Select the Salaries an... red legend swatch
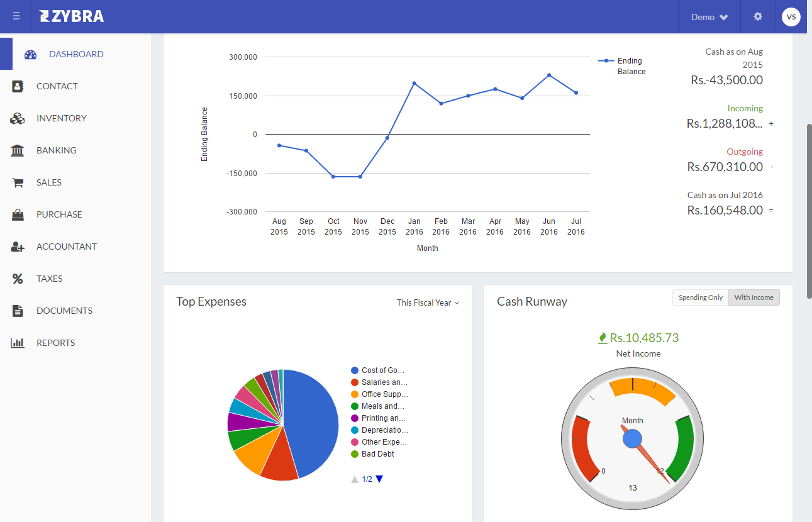This screenshot has height=522, width=812. tap(355, 382)
